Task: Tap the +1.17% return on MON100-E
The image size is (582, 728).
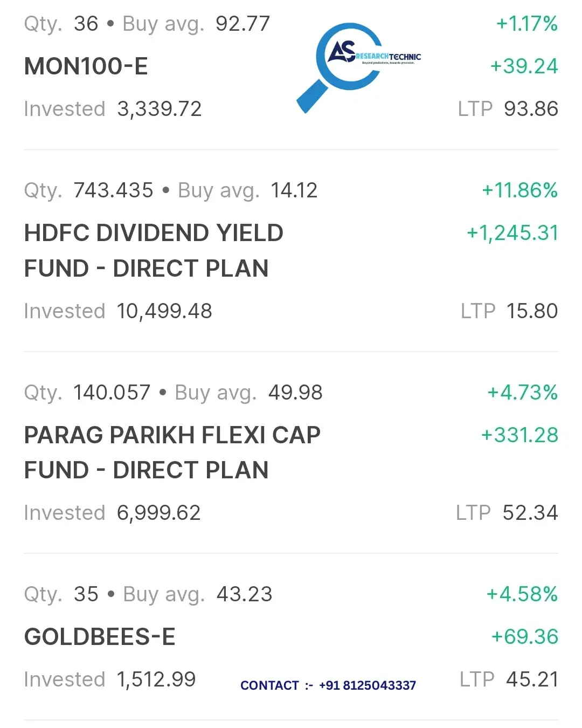Action: (526, 24)
